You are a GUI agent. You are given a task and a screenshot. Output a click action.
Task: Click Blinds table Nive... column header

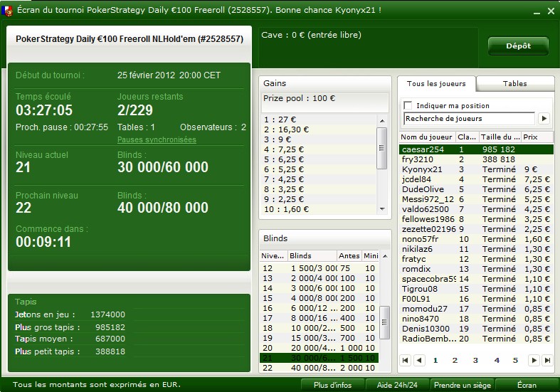click(x=273, y=255)
